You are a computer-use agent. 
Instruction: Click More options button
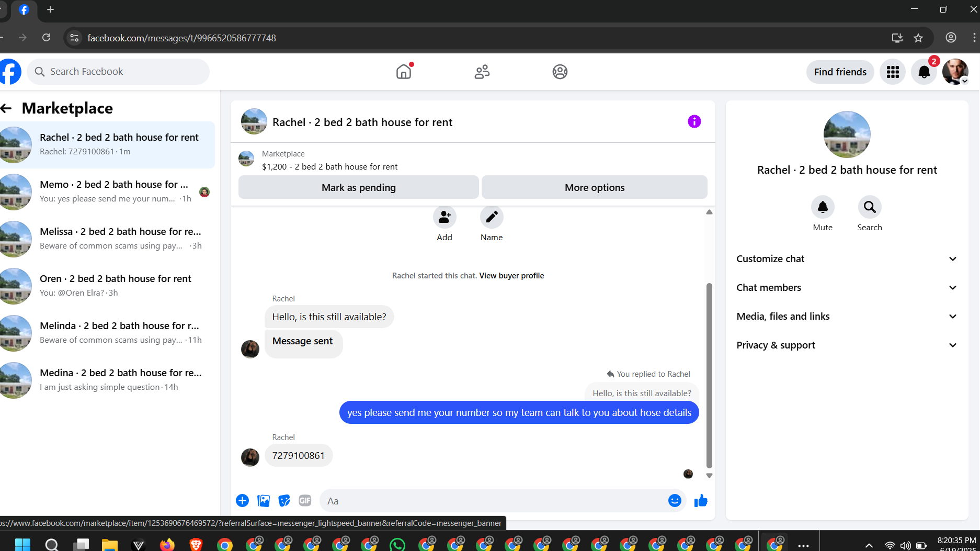click(595, 187)
